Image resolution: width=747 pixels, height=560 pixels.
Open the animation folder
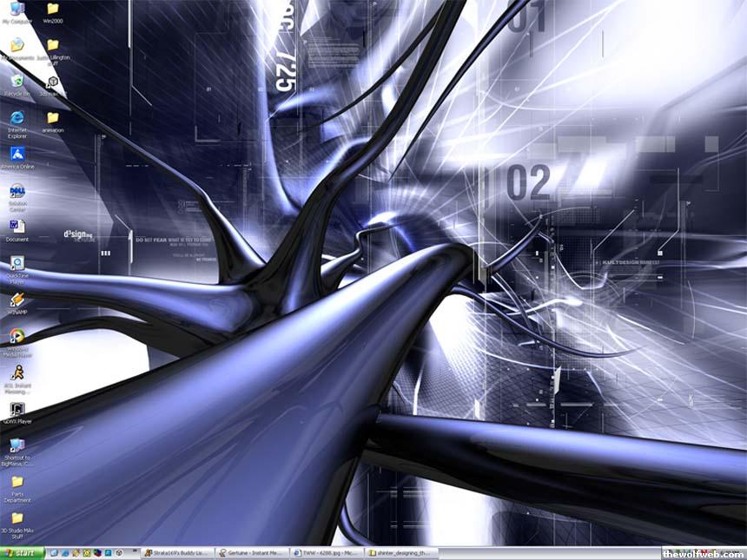[x=53, y=118]
